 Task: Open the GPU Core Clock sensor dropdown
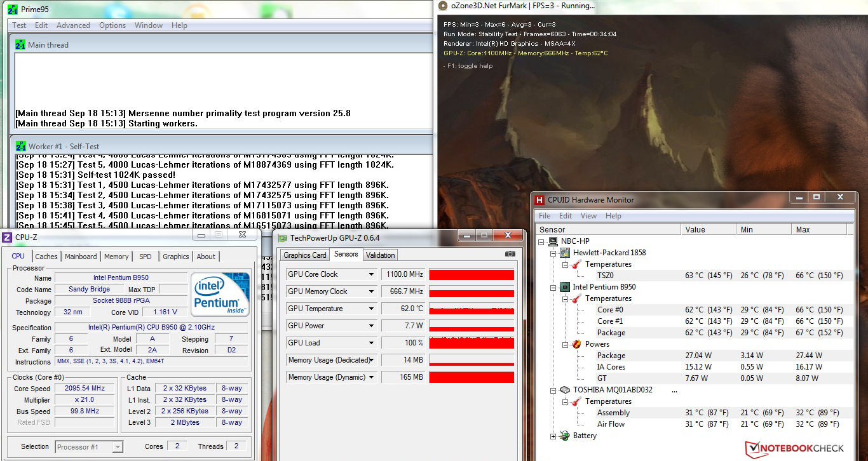click(x=372, y=274)
